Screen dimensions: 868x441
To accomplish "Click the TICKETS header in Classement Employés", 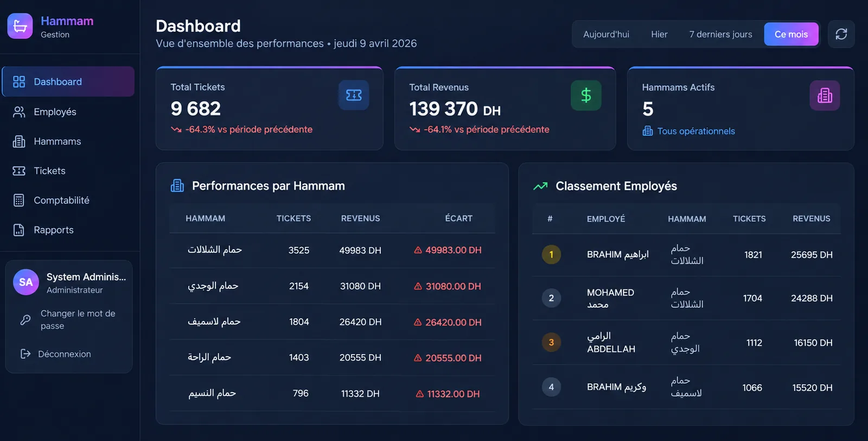I will click(x=749, y=219).
